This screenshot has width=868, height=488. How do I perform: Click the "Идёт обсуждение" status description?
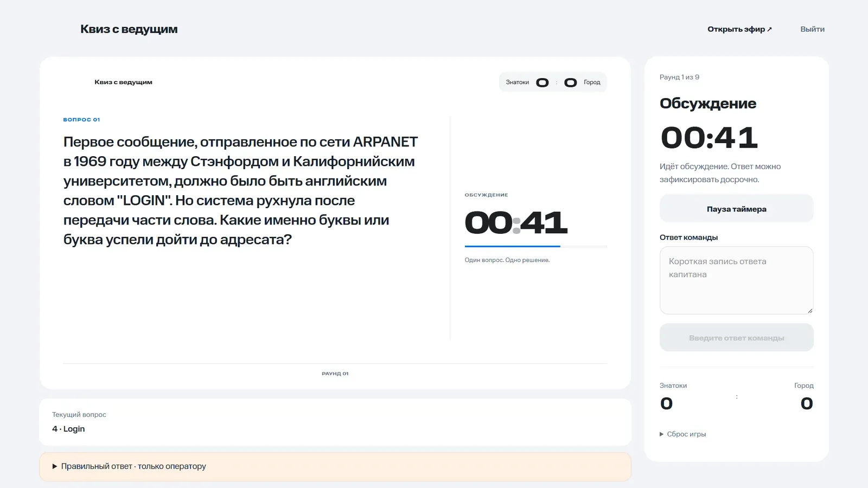pos(720,173)
